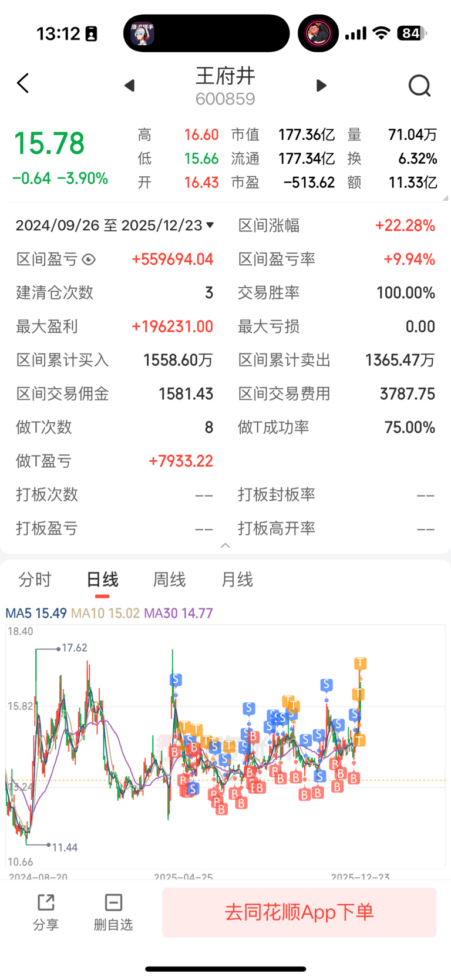This screenshot has height=980, width=451.
Task: Tap the 市盈 −513.62 figure
Action: coord(309,183)
